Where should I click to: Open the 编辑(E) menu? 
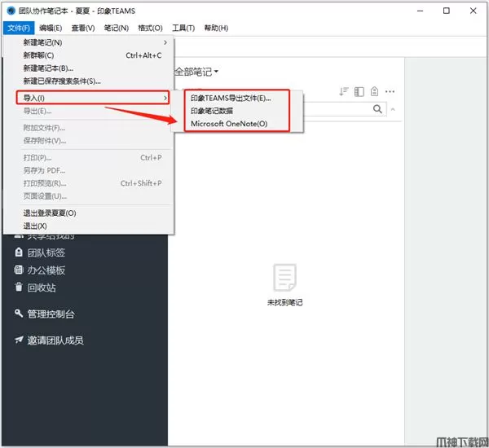[x=51, y=28]
